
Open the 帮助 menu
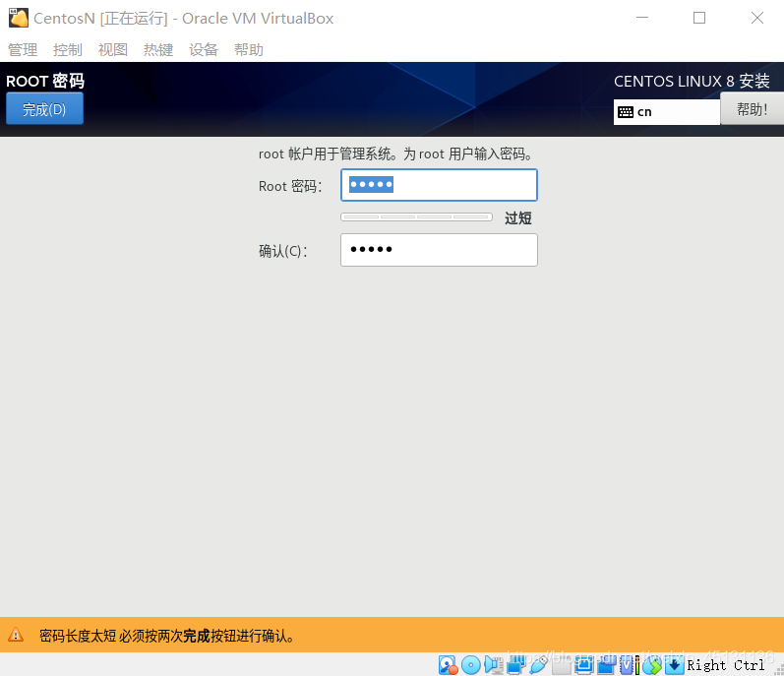pyautogui.click(x=249, y=49)
